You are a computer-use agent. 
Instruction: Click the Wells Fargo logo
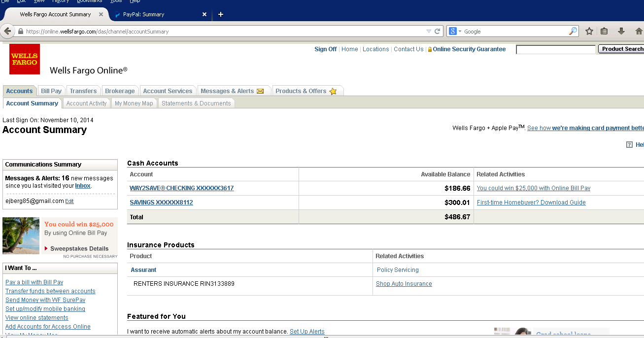[25, 59]
